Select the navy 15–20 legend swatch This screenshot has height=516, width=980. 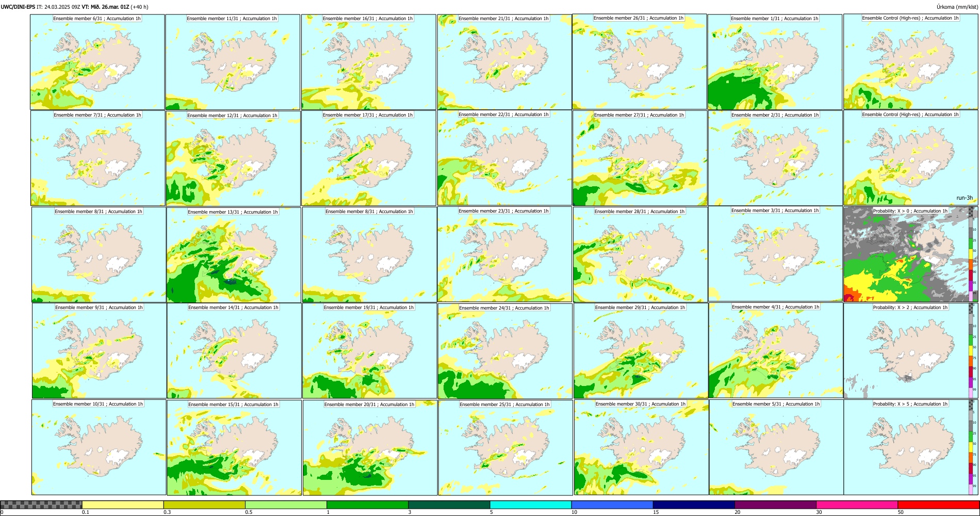tap(694, 505)
